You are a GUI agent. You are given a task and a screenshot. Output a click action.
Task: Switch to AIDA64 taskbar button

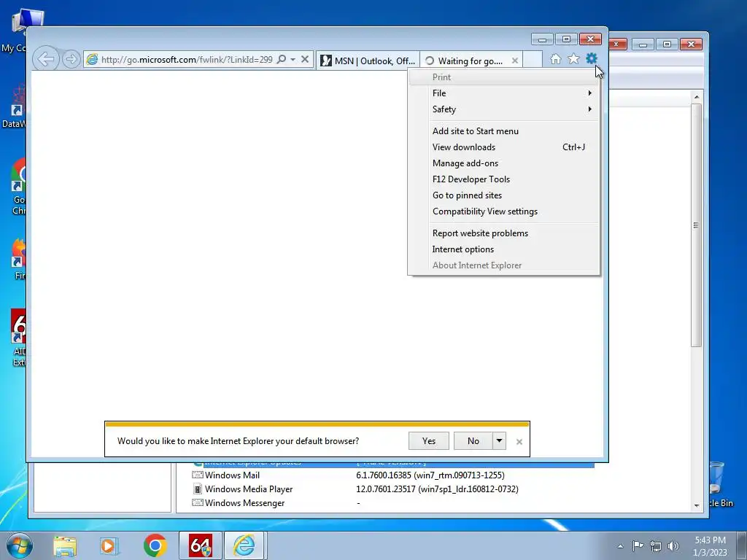coord(201,545)
